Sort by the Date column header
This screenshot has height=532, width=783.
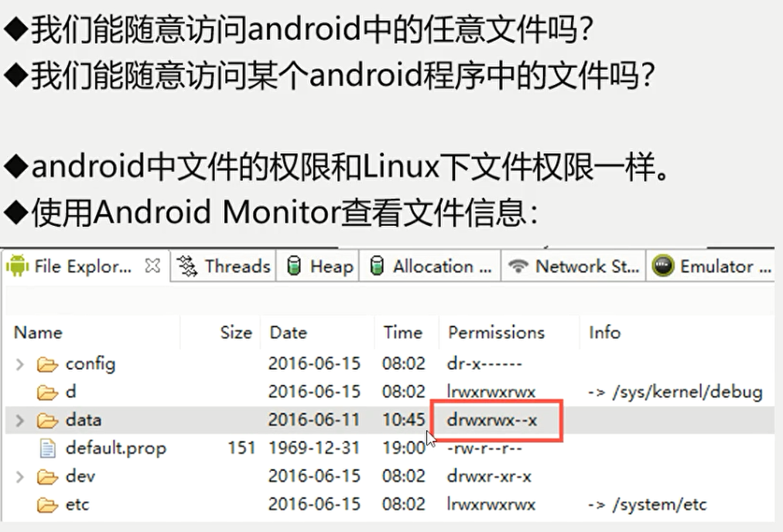pyautogui.click(x=288, y=332)
